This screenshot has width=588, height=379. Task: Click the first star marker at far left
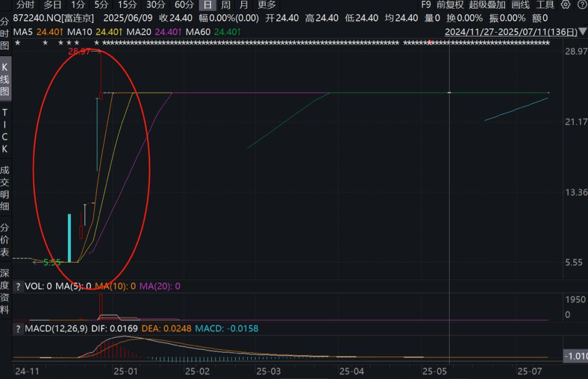coord(17,43)
